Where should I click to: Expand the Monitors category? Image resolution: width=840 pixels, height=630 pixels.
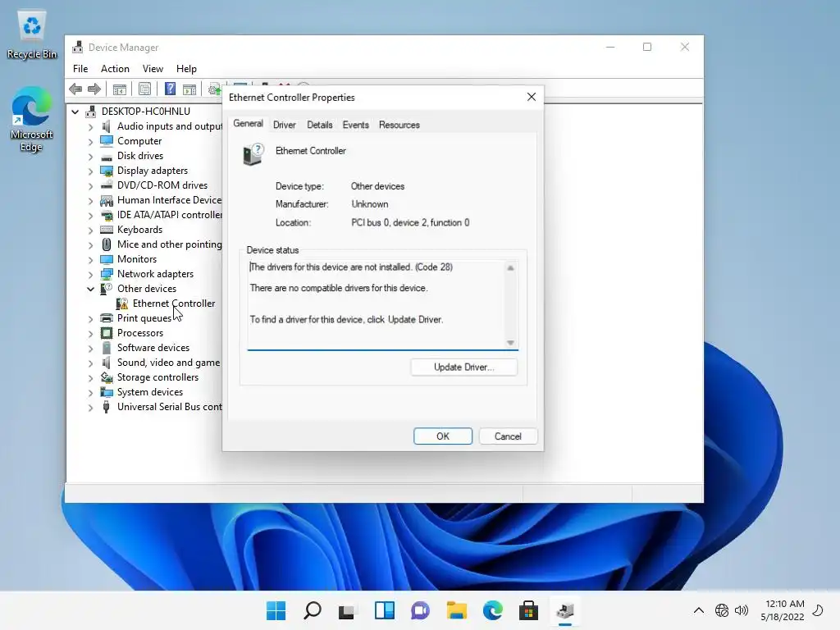coord(90,260)
